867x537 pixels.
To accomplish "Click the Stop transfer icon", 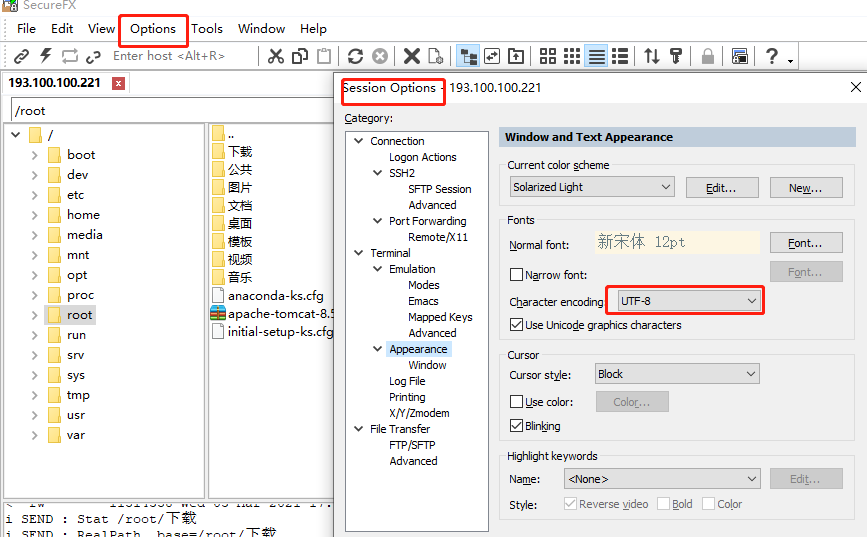I will point(380,56).
